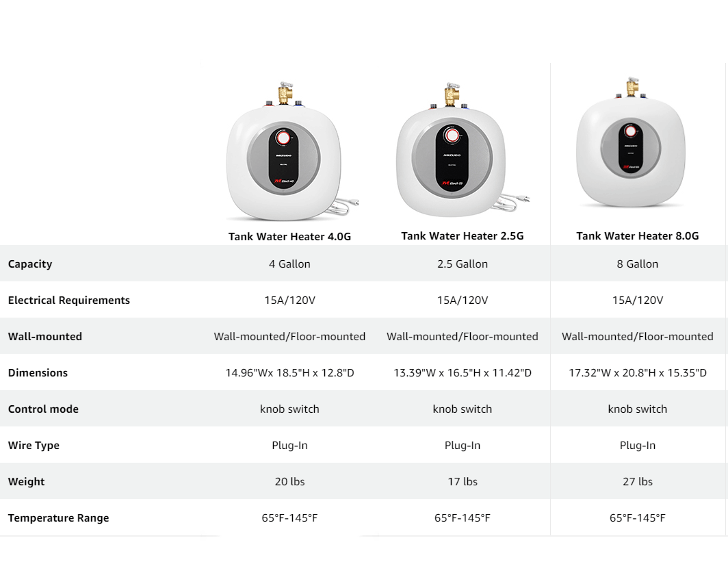Click the Temperature Range row label

(59, 517)
